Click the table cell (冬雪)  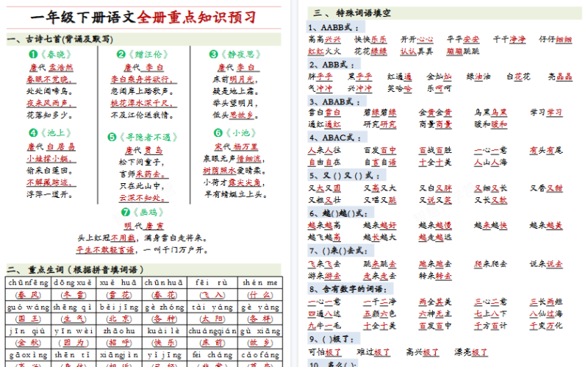(x=73, y=295)
